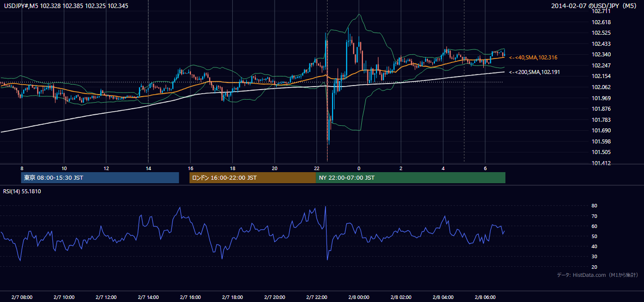Click the RSI 50 level label
The width and height of the screenshot is (644, 302).
click(x=594, y=236)
